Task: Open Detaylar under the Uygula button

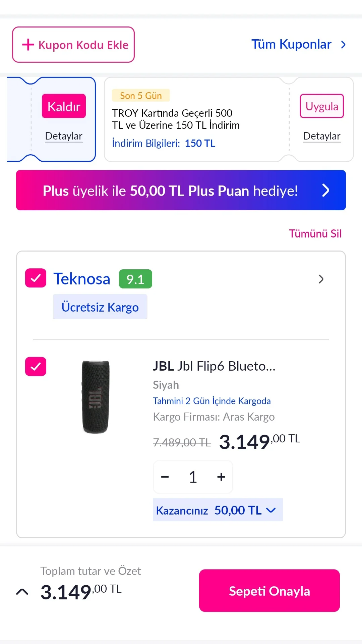Action: (322, 136)
